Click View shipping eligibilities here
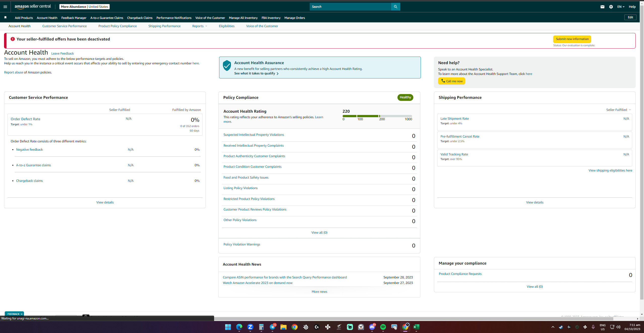The width and height of the screenshot is (644, 333). click(610, 171)
